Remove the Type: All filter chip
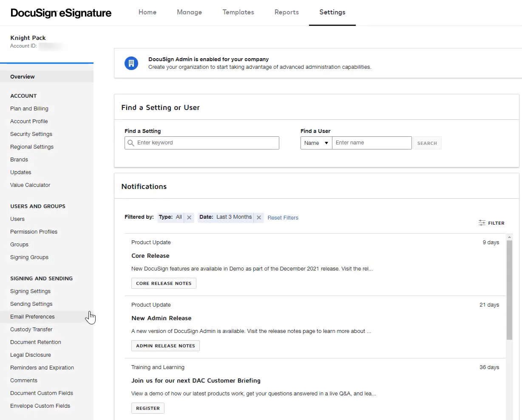Image resolution: width=522 pixels, height=420 pixels. coord(189,217)
